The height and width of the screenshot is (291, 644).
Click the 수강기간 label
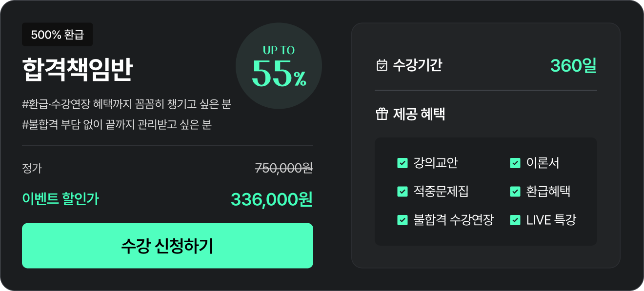tap(417, 65)
